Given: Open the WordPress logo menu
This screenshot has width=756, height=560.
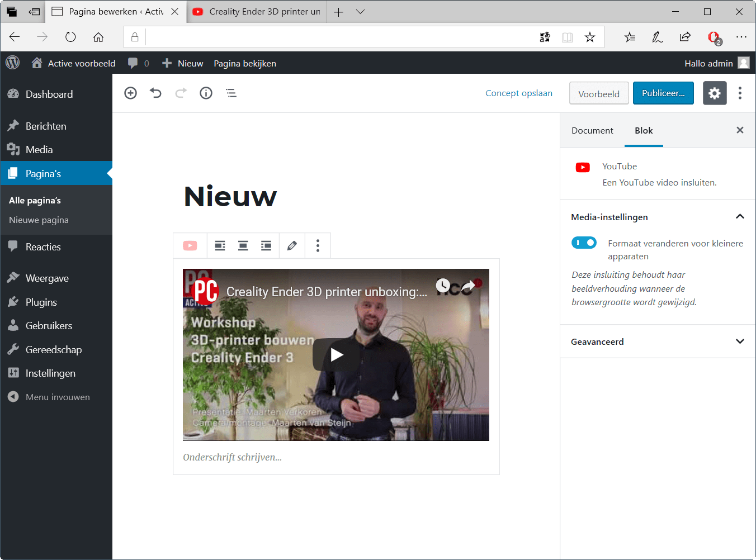Looking at the screenshot, I should pos(13,63).
